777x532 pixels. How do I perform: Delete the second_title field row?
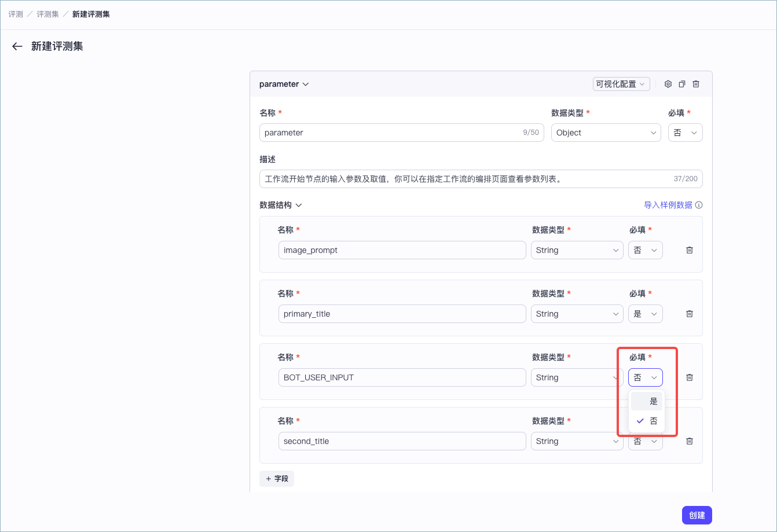pos(690,441)
